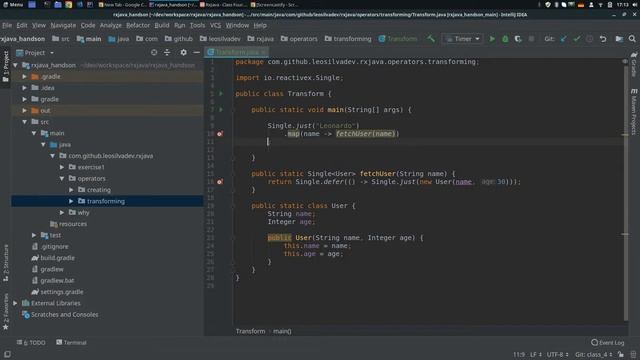
Task: Click the Stop process icon
Action: [x=531, y=39]
